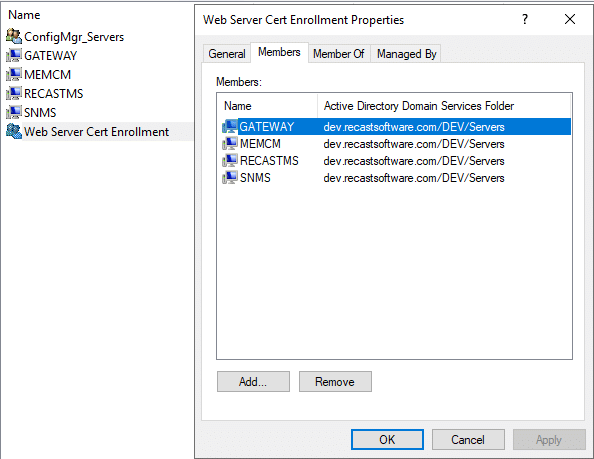This screenshot has width=594, height=459.
Task: Click the MEMCM computer icon in left list
Action: click(x=14, y=74)
